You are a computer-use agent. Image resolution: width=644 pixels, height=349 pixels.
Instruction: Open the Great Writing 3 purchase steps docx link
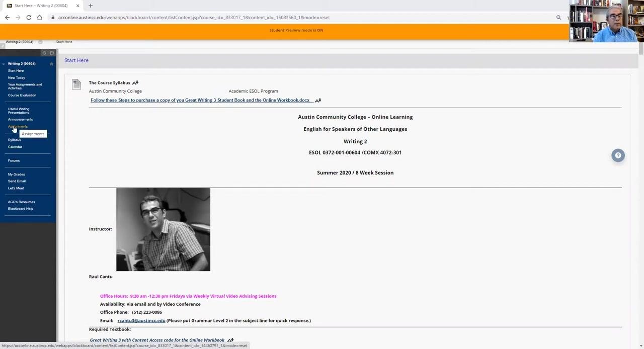click(200, 100)
